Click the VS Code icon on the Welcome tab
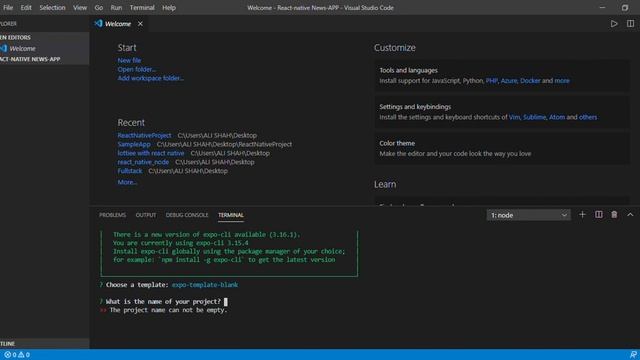The width and height of the screenshot is (640, 360). tap(98, 24)
